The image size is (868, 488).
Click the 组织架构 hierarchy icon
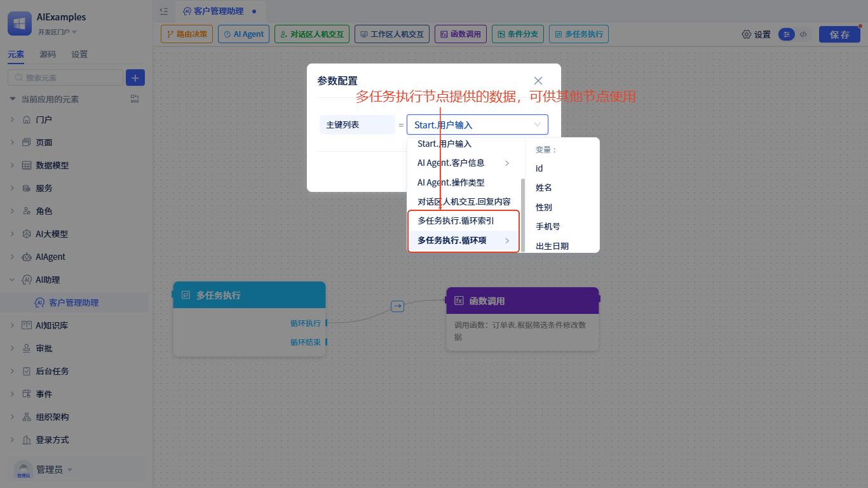(x=27, y=417)
